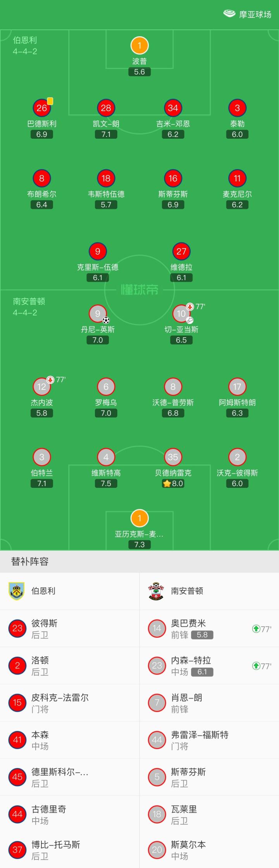Viewport: 279px width, 868px height.
Task: Click the star rating of 贝德纳雷克
Action: coord(167,484)
